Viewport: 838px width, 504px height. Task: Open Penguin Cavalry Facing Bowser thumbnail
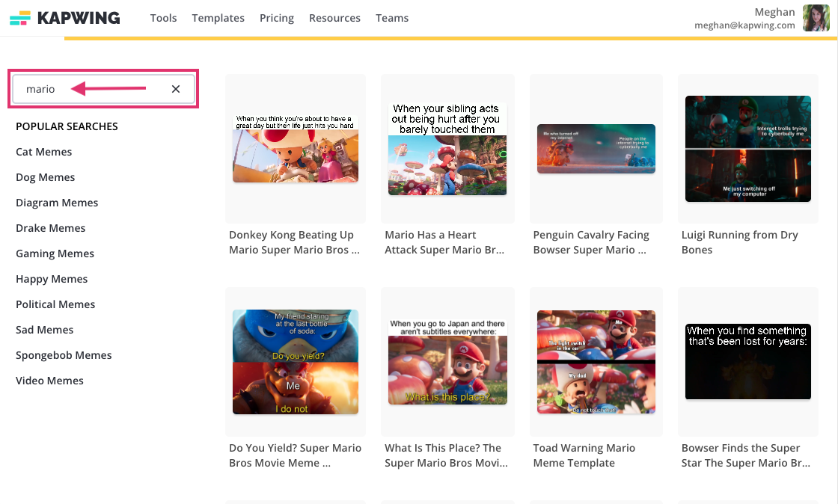click(x=596, y=148)
